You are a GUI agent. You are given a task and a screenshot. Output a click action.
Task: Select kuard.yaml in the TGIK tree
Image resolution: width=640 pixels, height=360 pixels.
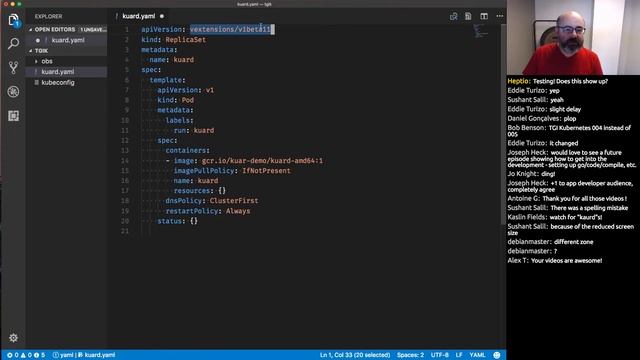(58, 72)
